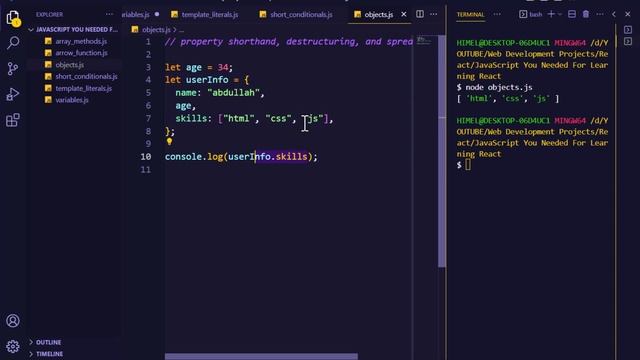This screenshot has width=640, height=360.
Task: Click objects.js in the breadcrumb
Action: (156, 30)
